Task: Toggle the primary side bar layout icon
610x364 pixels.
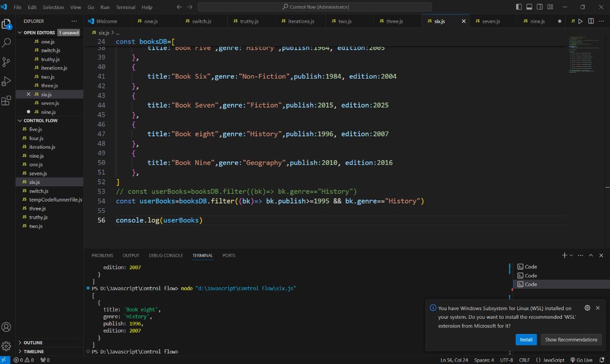Action: pos(518,7)
